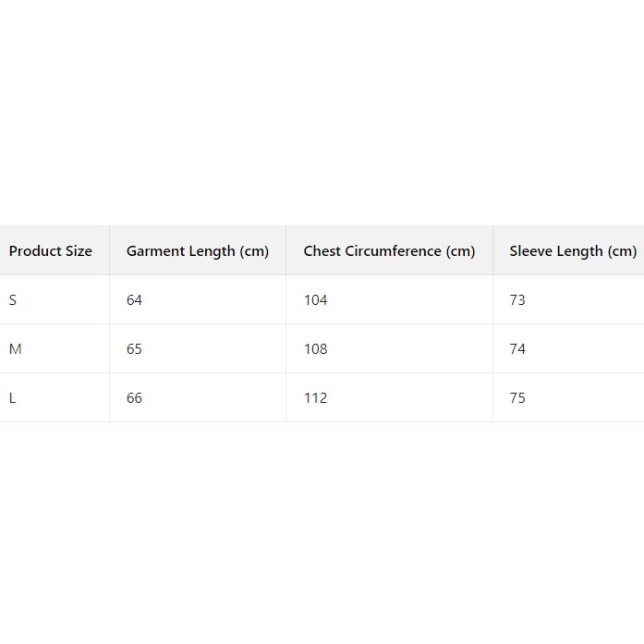Select the M size cell
The width and height of the screenshot is (644, 644).
(14, 349)
